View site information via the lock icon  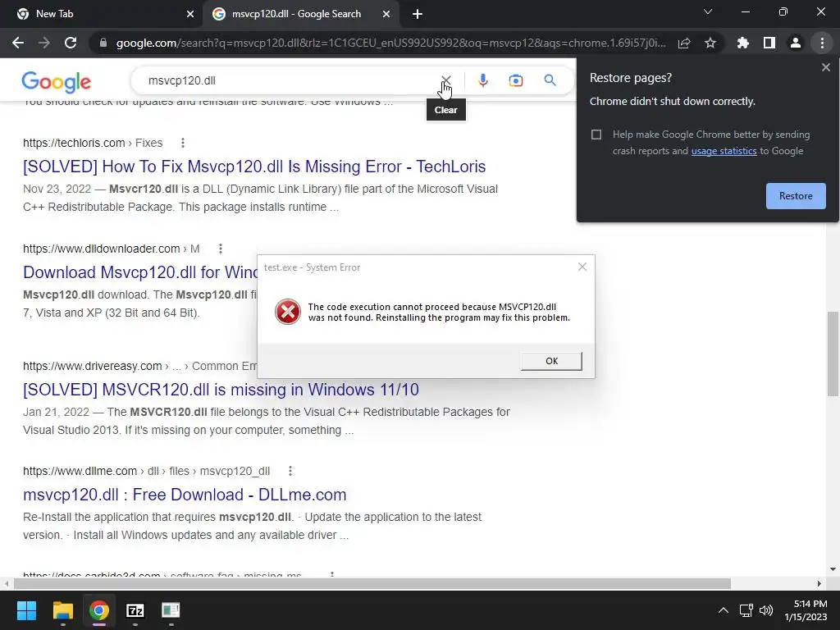pyautogui.click(x=103, y=43)
